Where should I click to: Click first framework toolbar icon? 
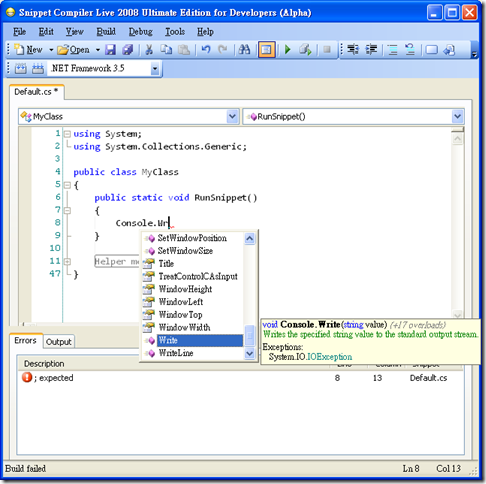pyautogui.click(x=20, y=69)
